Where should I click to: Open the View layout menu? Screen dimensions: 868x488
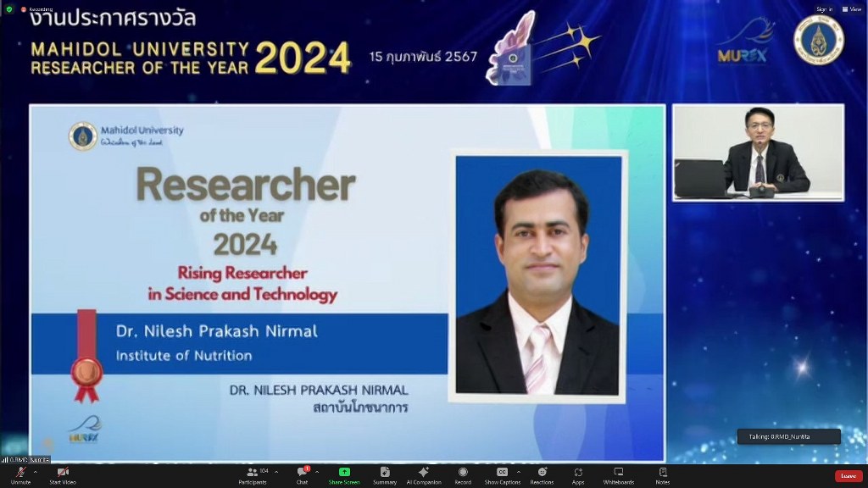pos(852,8)
